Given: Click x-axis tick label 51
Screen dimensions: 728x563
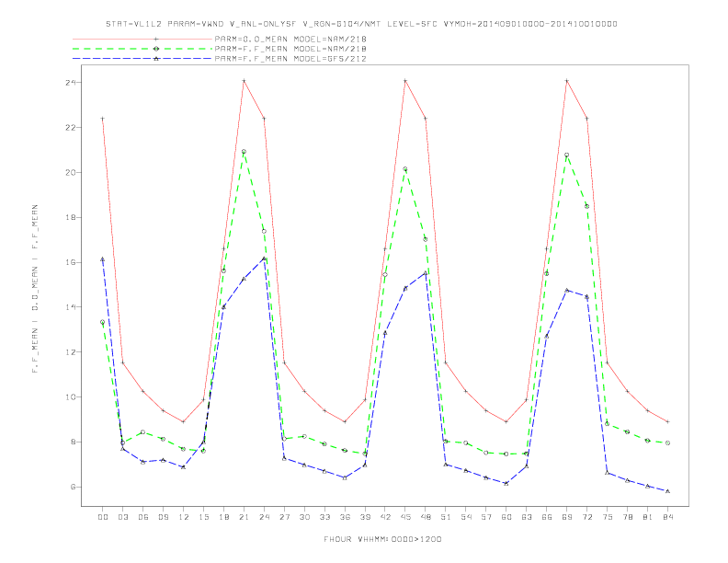Looking at the screenshot, I should click(446, 517).
